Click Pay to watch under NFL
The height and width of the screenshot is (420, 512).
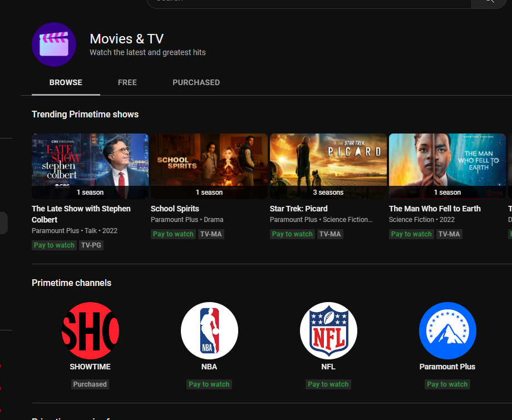point(328,384)
